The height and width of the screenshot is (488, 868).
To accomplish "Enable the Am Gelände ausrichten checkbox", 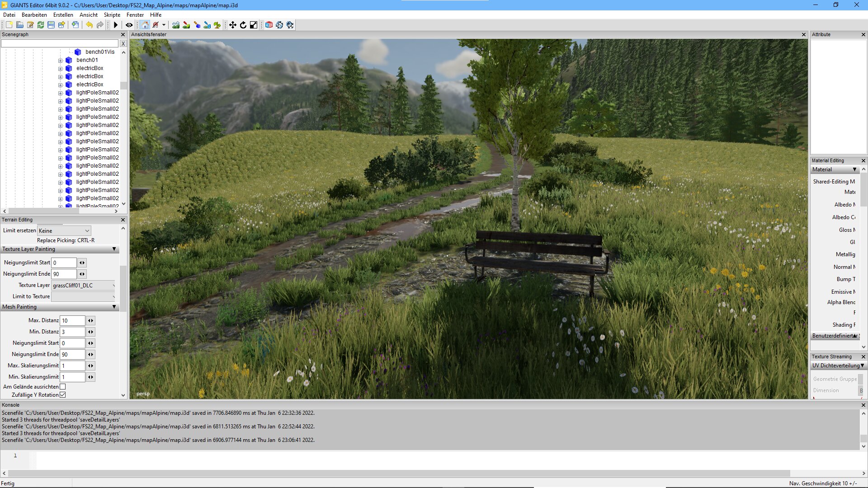I will pyautogui.click(x=63, y=387).
